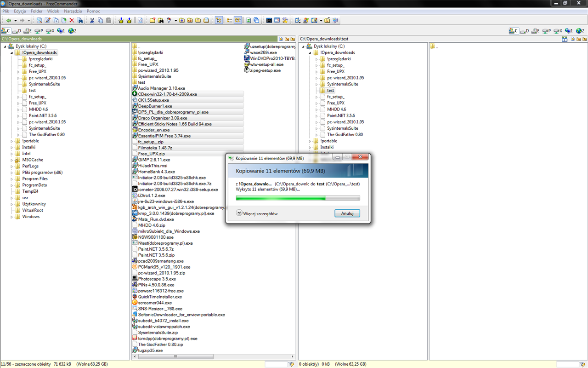This screenshot has width=588, height=368.
Task: Select drive D in right drive bar
Action: 525,31
